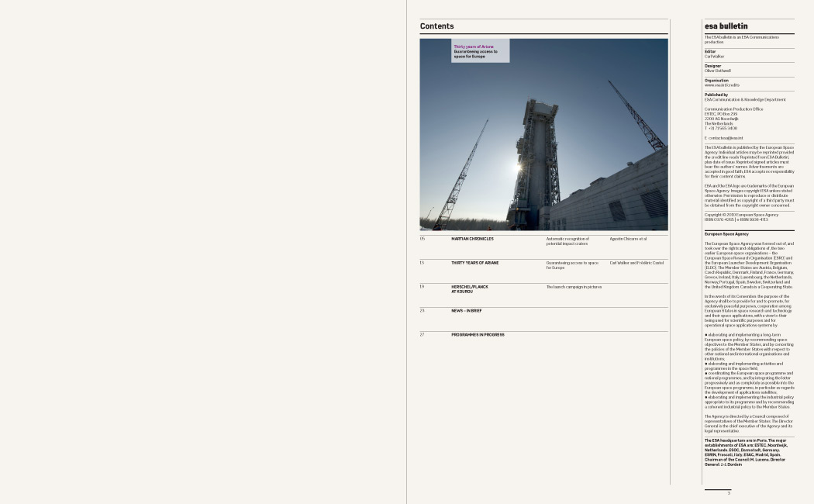Open the News – In Brief section
The width and height of the screenshot is (814, 504).
pos(466,311)
